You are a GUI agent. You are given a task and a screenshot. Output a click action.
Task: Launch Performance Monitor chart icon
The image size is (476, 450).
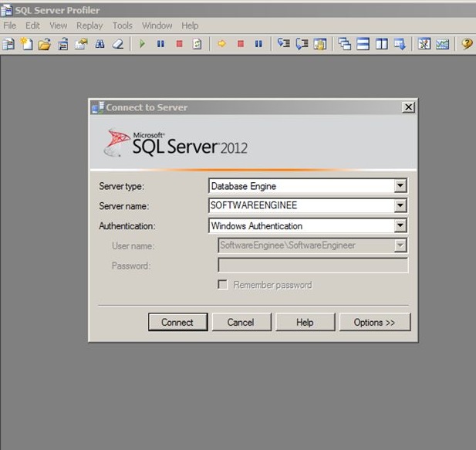[443, 44]
